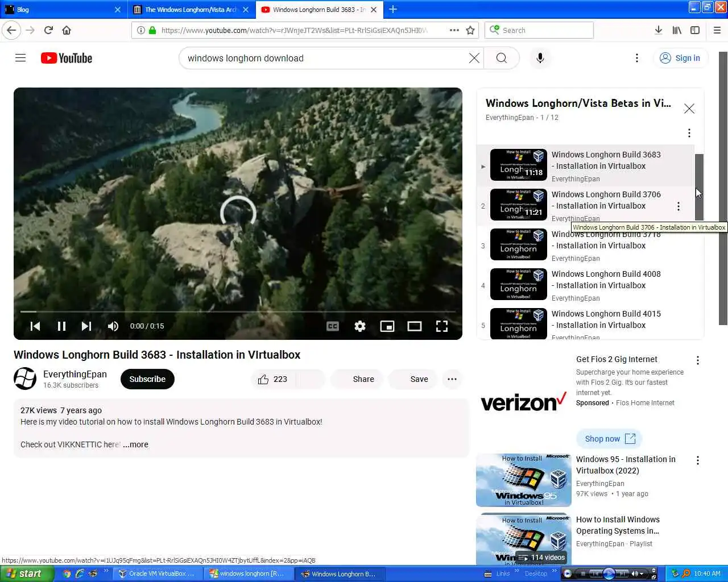This screenshot has width=728, height=582.
Task: Clear the YouTube search text
Action: point(474,58)
